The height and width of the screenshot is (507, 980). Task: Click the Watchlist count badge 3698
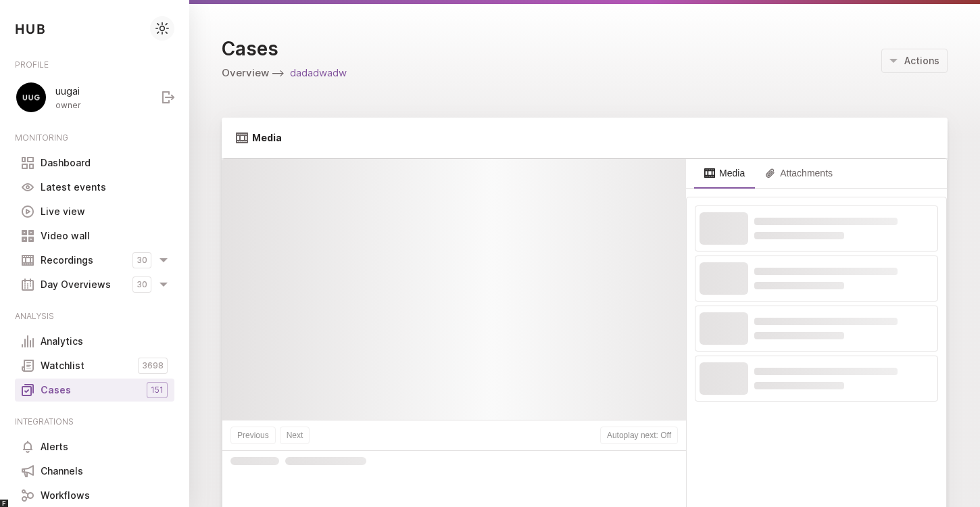coord(153,366)
